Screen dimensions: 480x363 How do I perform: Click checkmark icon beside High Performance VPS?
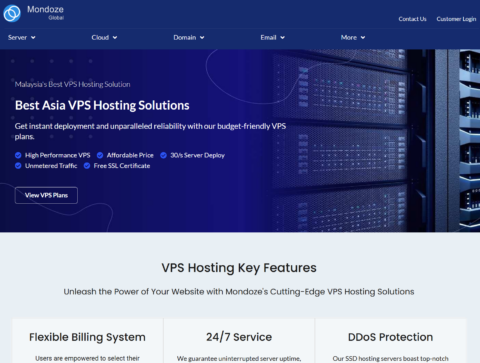pos(18,155)
